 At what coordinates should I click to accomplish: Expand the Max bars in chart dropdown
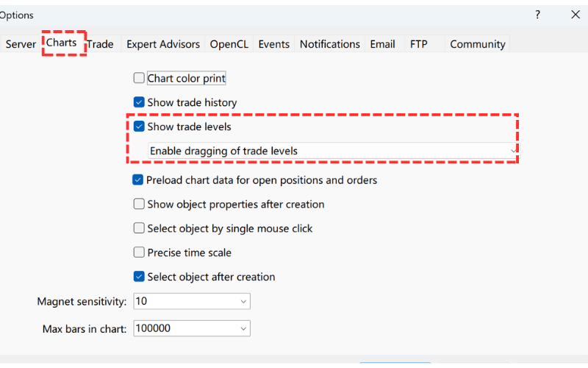(243, 329)
